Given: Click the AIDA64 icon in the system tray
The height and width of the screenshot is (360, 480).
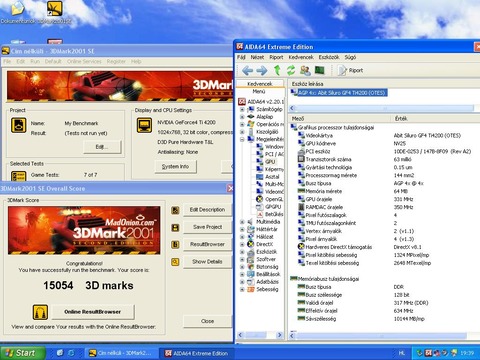Looking at the screenshot, I should point(428,353).
